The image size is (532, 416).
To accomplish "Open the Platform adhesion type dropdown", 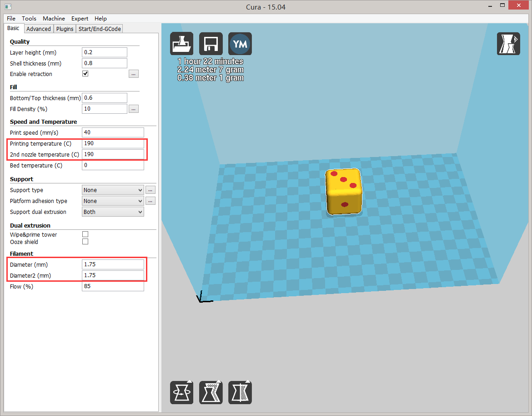I will click(112, 201).
